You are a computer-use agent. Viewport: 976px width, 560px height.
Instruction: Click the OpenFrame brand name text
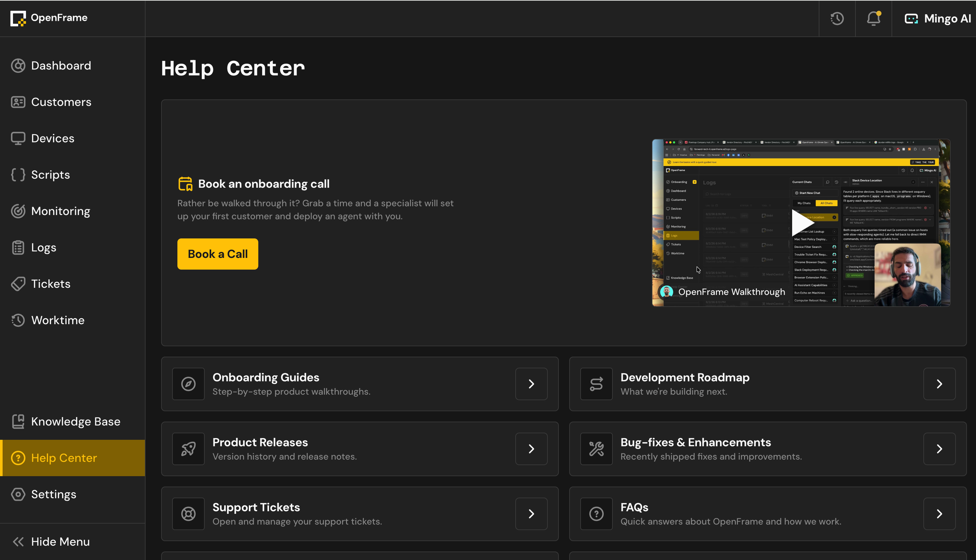tap(59, 18)
